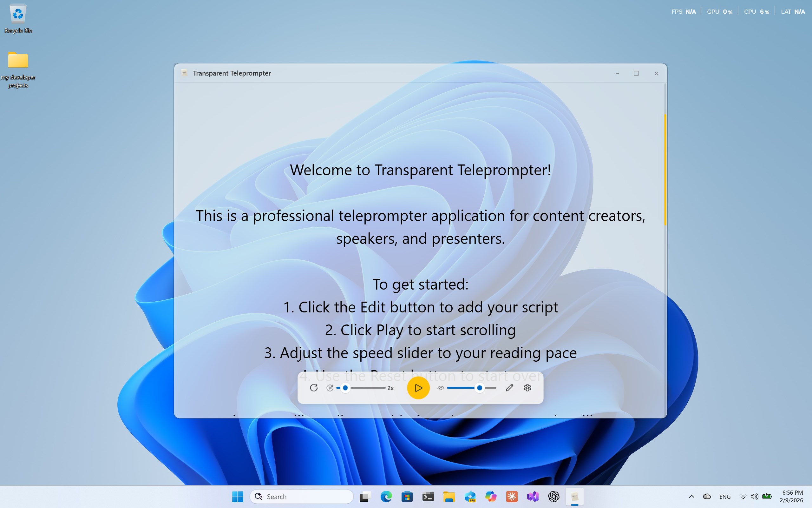
Task: Click the Teleprompter taskbar icon
Action: pyautogui.click(x=575, y=497)
